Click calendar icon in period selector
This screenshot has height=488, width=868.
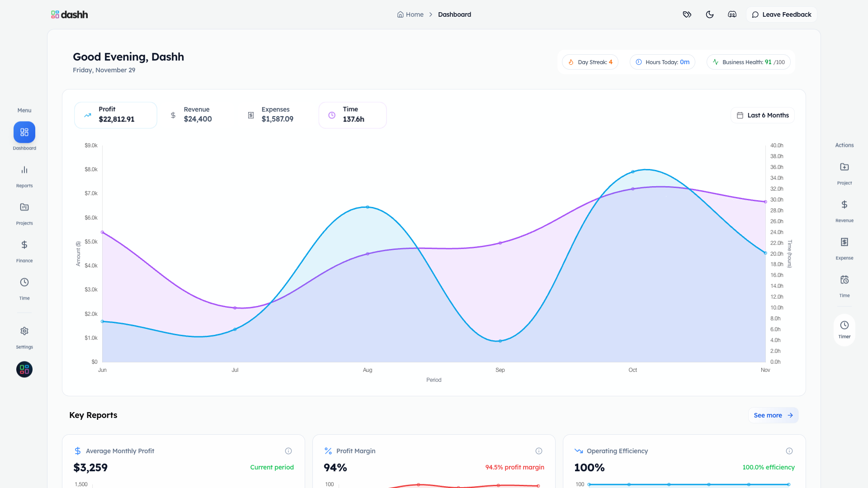pos(740,115)
